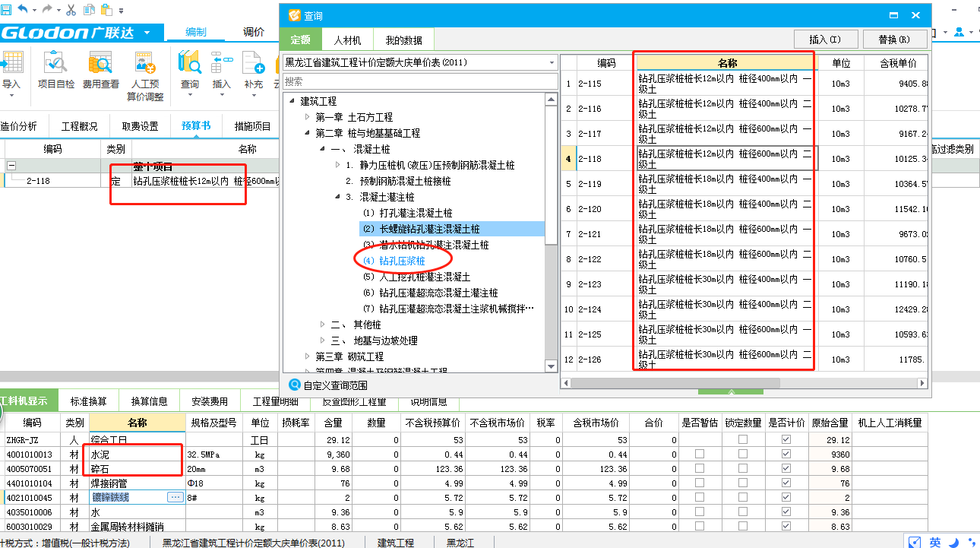
Task: Click the ellipsis button in 镀锌铁线 cell
Action: 175,497
